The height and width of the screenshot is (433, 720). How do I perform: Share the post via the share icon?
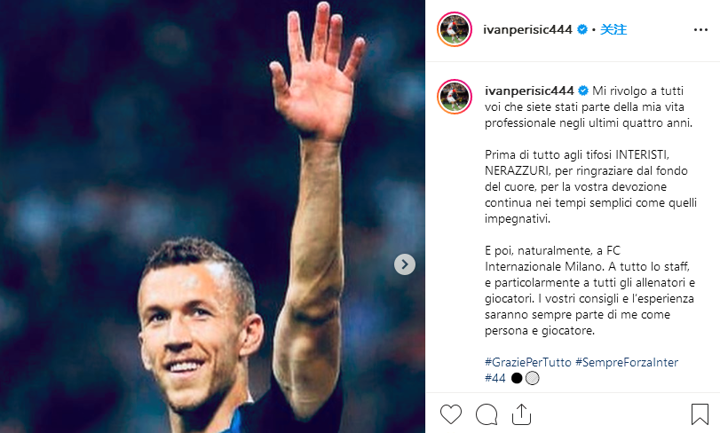click(521, 414)
